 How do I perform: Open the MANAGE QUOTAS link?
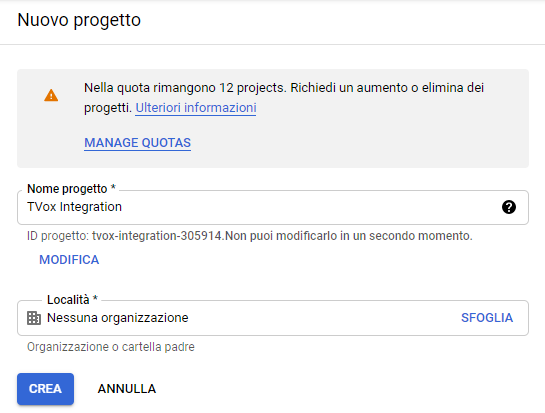point(137,143)
